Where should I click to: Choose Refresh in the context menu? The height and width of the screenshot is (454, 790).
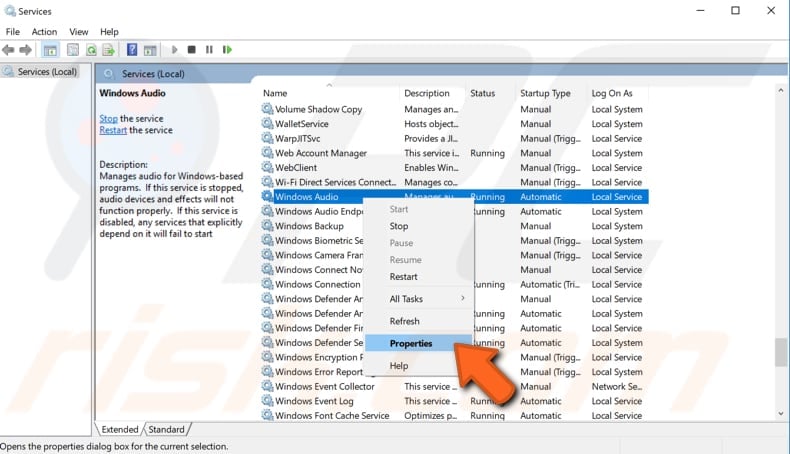[418, 321]
